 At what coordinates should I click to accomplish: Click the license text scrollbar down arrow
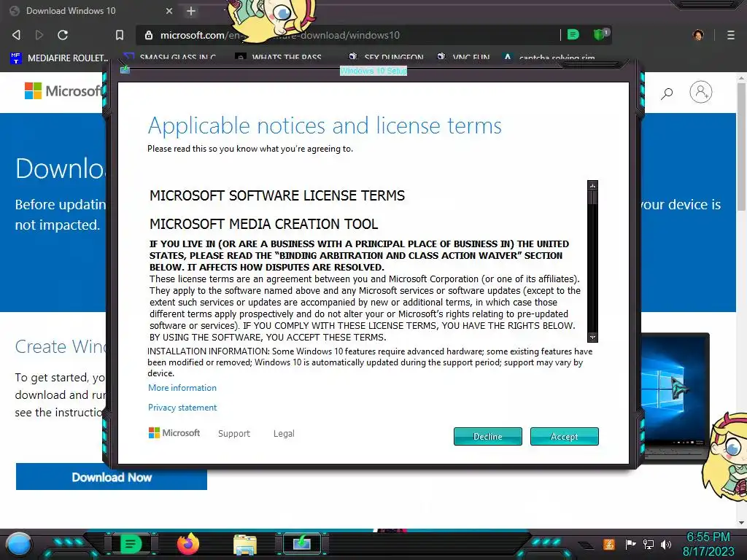(592, 337)
